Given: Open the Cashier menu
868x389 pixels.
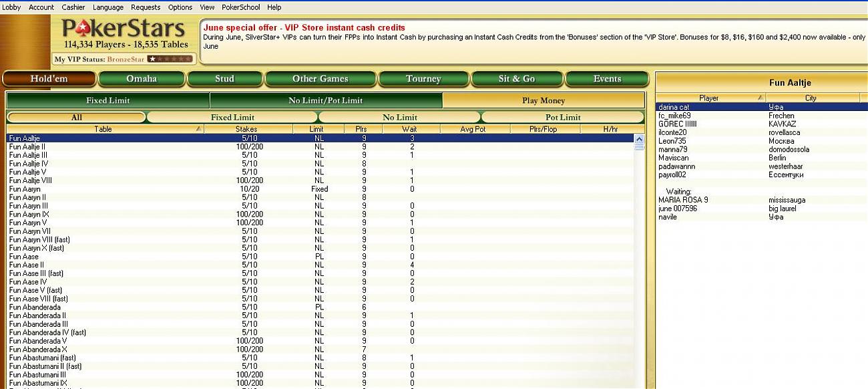Looking at the screenshot, I should (x=73, y=7).
